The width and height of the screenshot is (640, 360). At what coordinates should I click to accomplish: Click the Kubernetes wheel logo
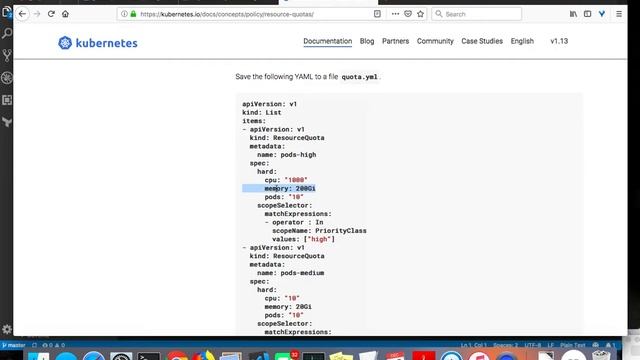tap(65, 42)
